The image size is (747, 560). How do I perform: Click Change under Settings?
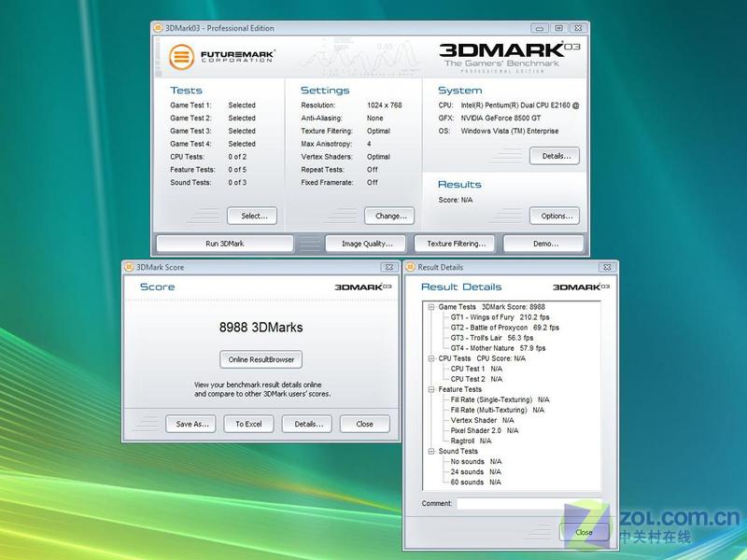click(x=389, y=216)
